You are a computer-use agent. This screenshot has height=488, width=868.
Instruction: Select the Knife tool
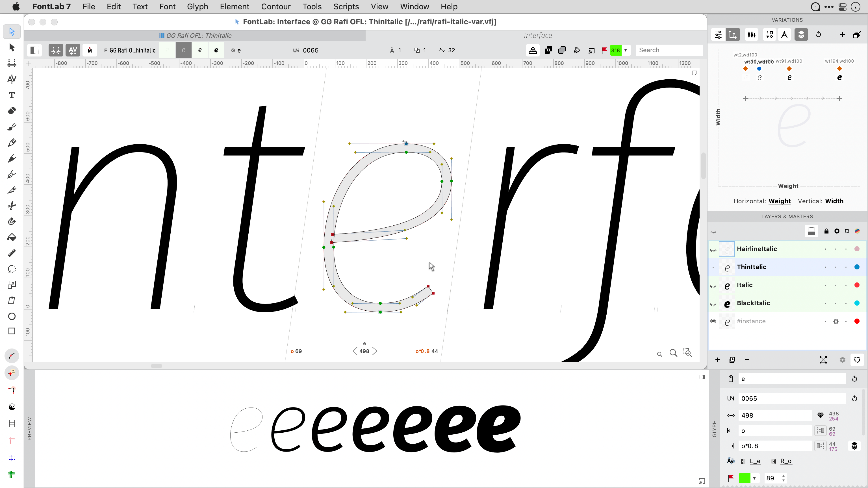pos(12,190)
